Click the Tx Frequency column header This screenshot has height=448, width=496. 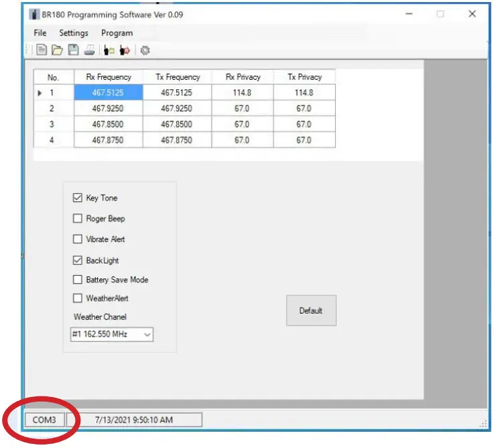[x=178, y=77]
